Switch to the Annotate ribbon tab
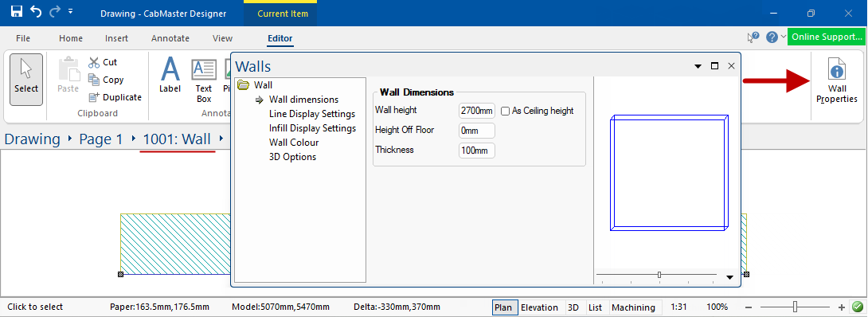The width and height of the screenshot is (868, 317). tap(170, 38)
